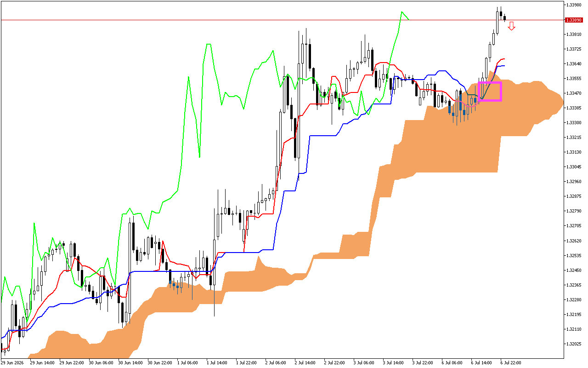Click the 2 Jul 14:00 time label
588x368 pixels.
coord(305,363)
